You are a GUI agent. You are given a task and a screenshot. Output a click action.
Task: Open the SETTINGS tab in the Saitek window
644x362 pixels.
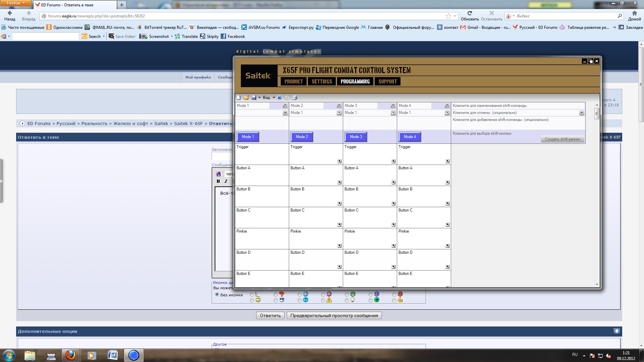[322, 81]
